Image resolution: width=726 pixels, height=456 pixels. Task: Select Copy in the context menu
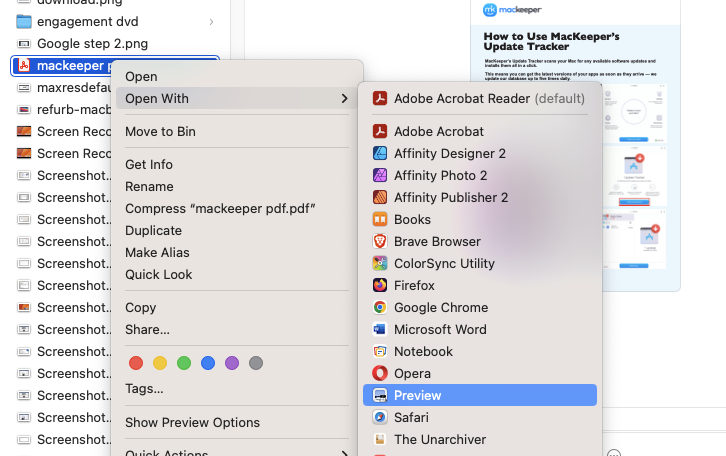(140, 307)
